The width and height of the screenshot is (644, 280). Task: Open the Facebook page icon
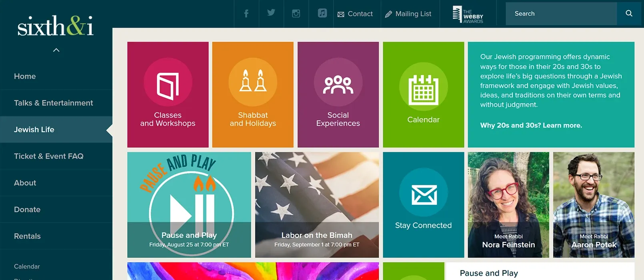click(246, 14)
